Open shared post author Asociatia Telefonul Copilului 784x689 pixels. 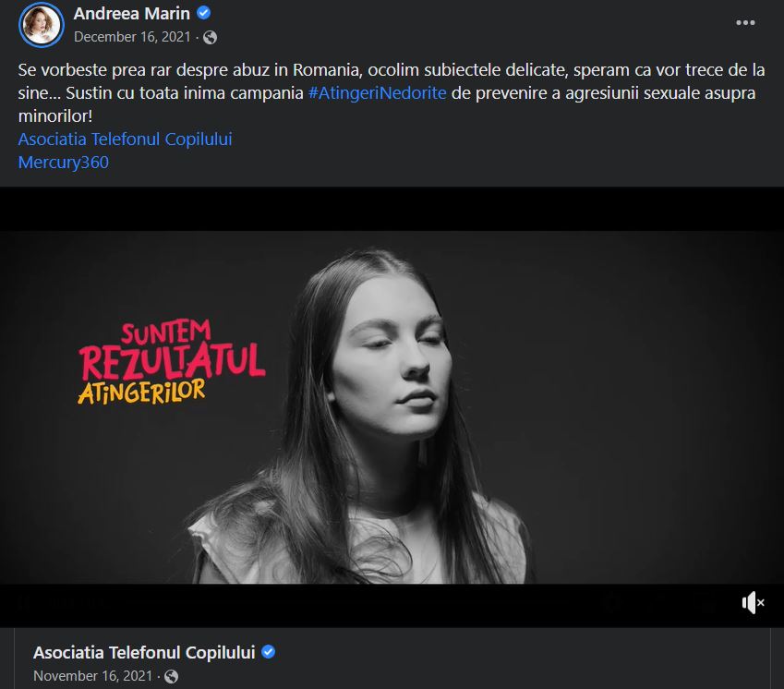coord(144,652)
